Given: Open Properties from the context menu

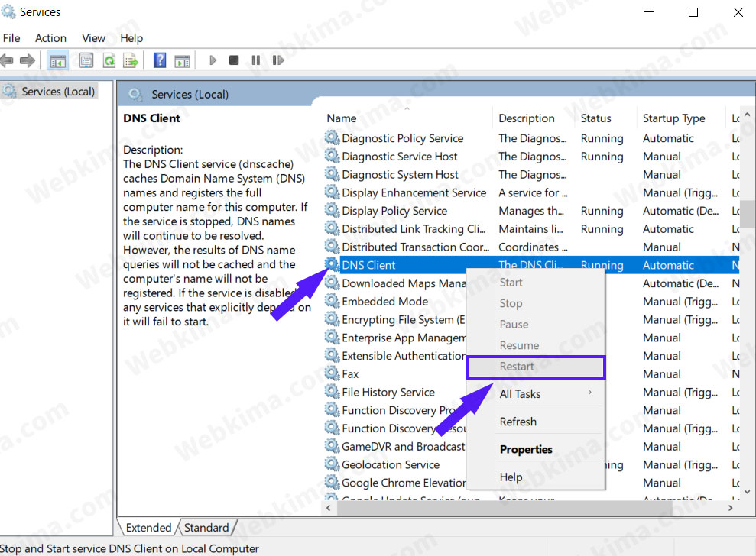Looking at the screenshot, I should click(536, 450).
